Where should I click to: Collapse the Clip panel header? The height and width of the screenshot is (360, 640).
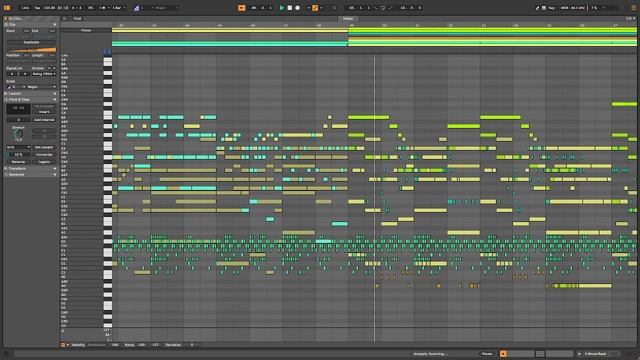30,24
